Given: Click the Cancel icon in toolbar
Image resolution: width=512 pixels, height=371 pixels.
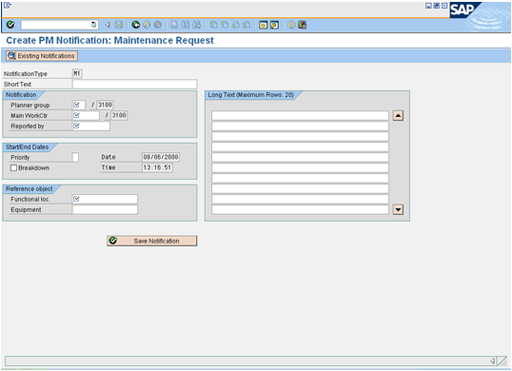Looking at the screenshot, I should pyautogui.click(x=158, y=25).
